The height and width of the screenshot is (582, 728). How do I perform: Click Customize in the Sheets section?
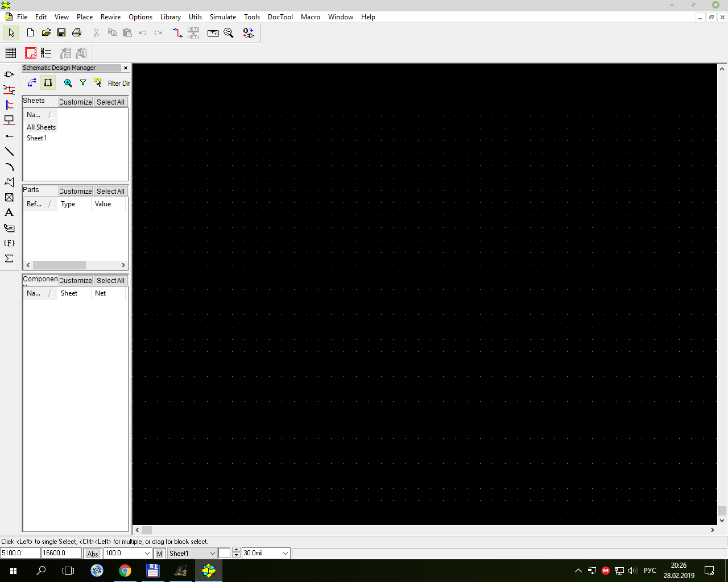pos(75,102)
